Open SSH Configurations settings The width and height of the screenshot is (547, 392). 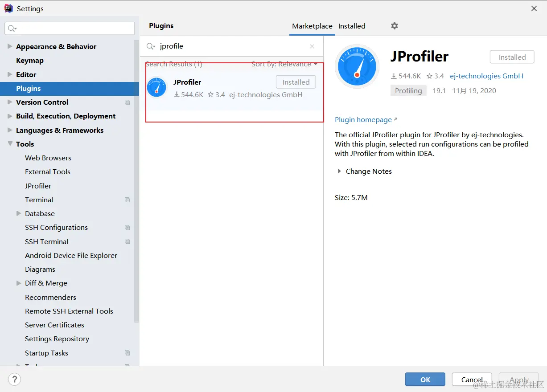(56, 228)
